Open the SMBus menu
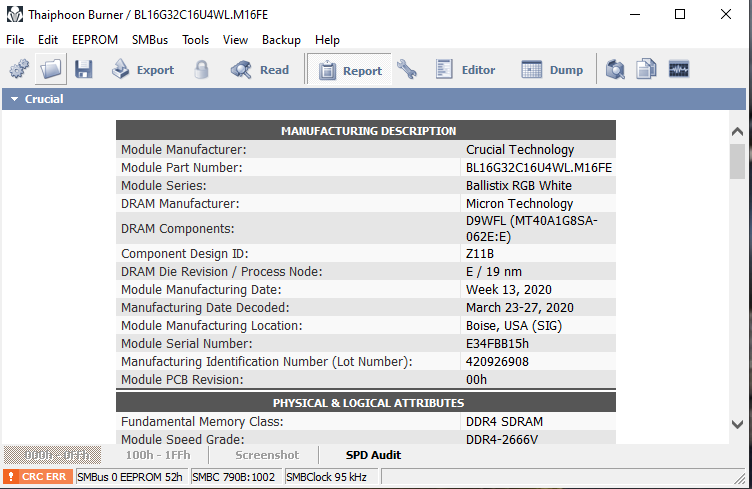 coord(150,40)
